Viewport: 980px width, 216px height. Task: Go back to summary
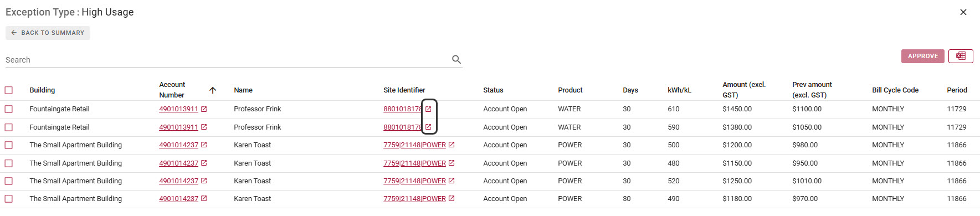pos(48,33)
